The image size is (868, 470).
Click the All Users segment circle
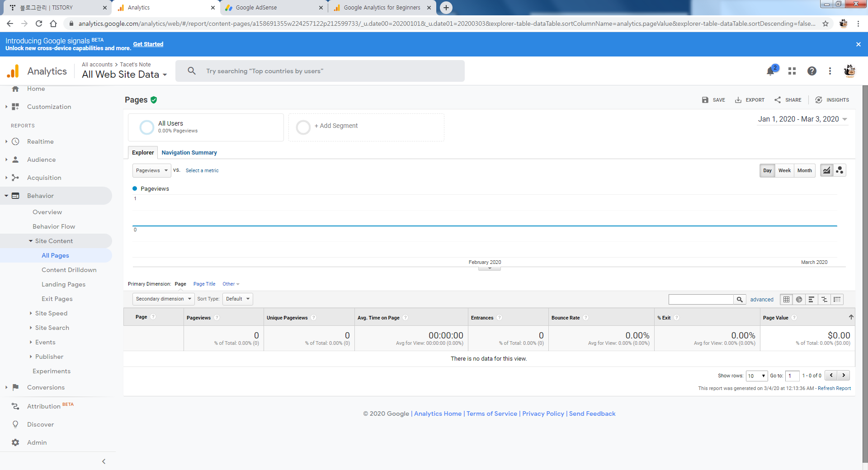pos(146,127)
